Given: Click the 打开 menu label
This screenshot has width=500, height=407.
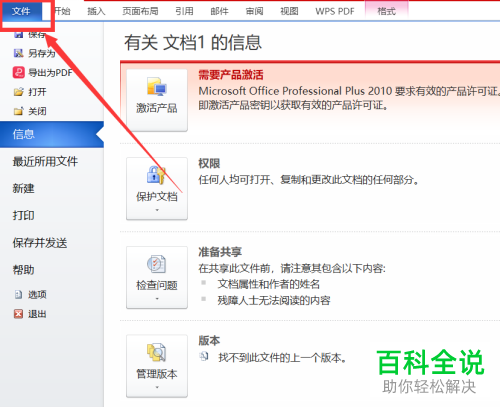Looking at the screenshot, I should tap(37, 92).
